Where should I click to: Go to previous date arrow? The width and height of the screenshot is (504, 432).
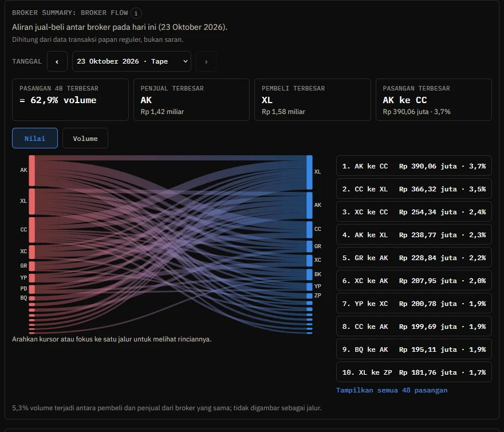(57, 61)
